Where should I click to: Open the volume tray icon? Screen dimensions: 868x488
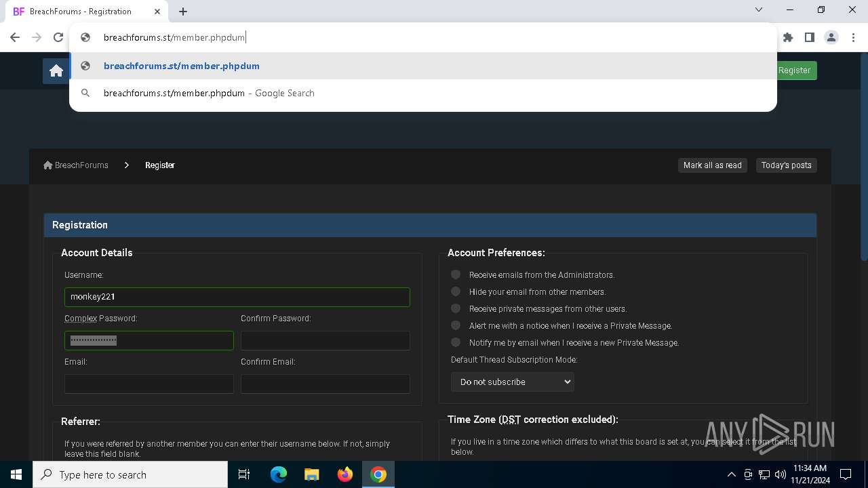[x=781, y=474]
